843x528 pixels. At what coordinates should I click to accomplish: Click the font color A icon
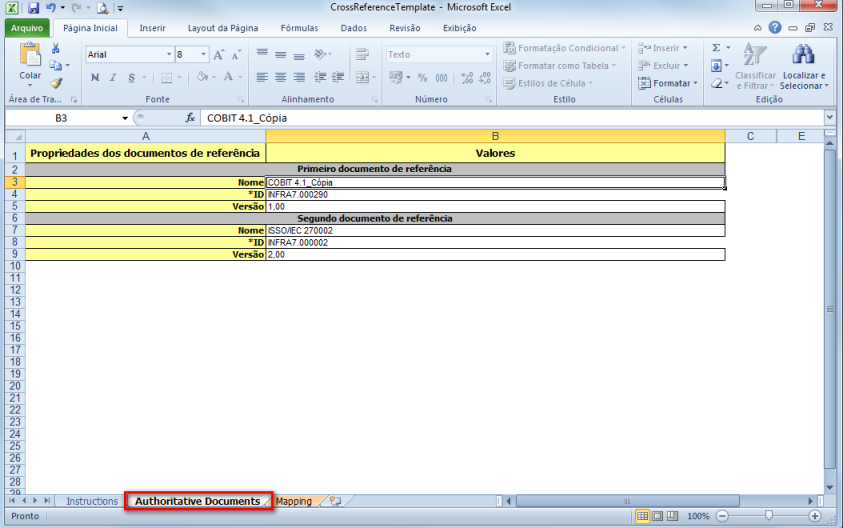(228, 77)
